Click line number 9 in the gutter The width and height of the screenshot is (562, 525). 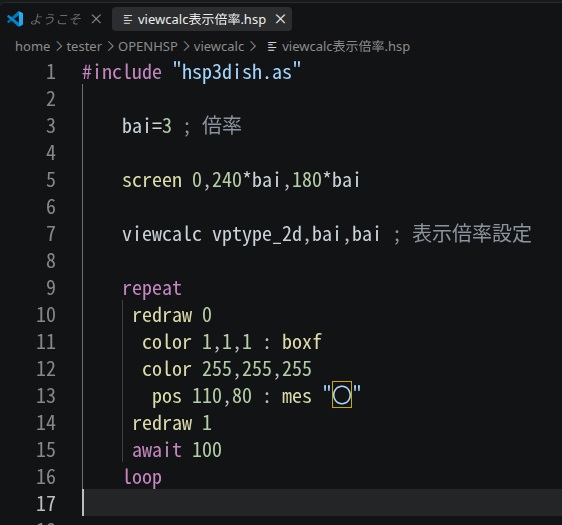tap(51, 288)
